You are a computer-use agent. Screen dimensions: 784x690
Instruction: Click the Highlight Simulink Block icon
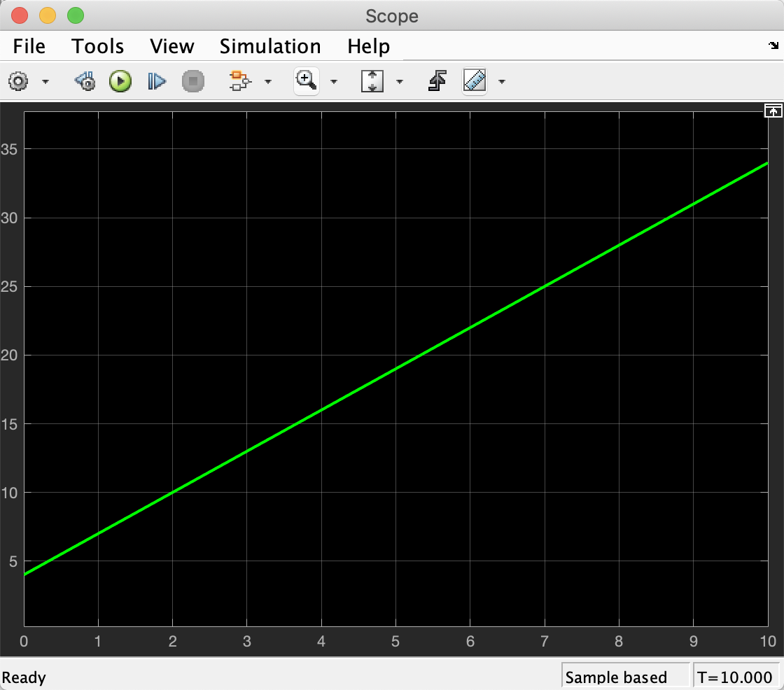(240, 81)
